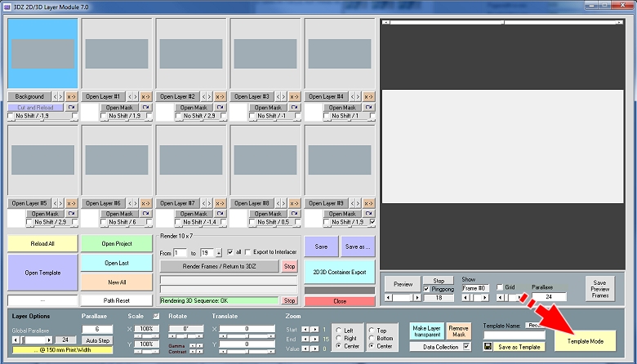
Task: Enable the Grid checkbox
Action: pos(500,287)
